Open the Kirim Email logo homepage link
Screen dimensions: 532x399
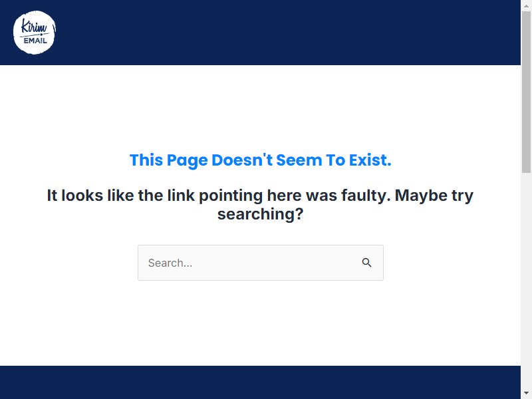point(35,33)
